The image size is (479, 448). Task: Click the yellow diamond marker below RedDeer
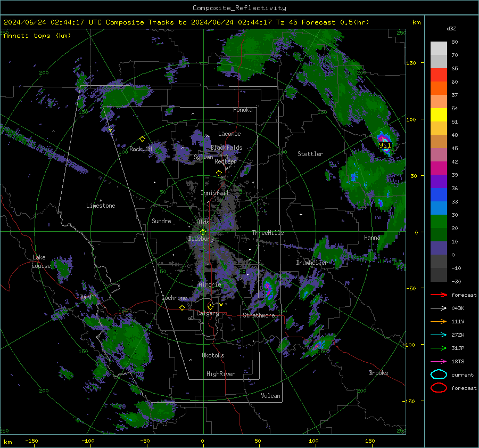click(x=219, y=173)
